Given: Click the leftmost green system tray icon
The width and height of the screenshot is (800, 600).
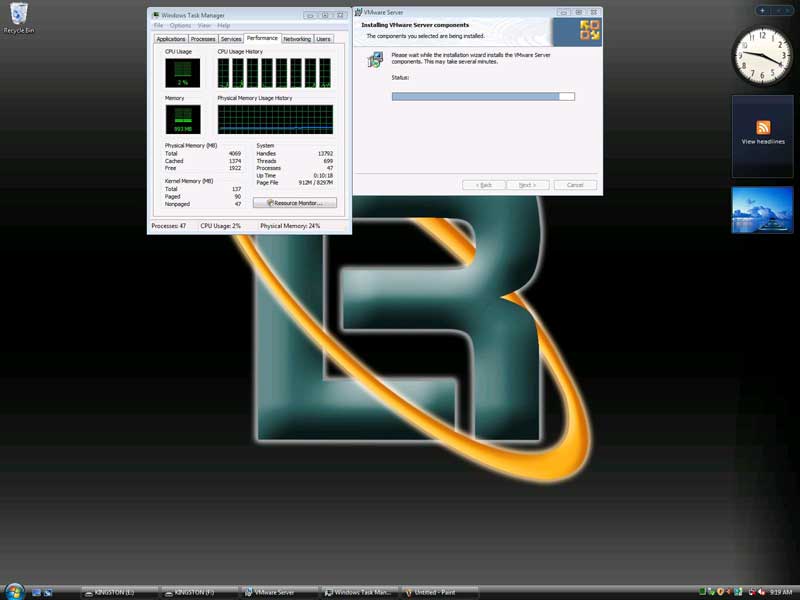Looking at the screenshot, I should (x=702, y=592).
